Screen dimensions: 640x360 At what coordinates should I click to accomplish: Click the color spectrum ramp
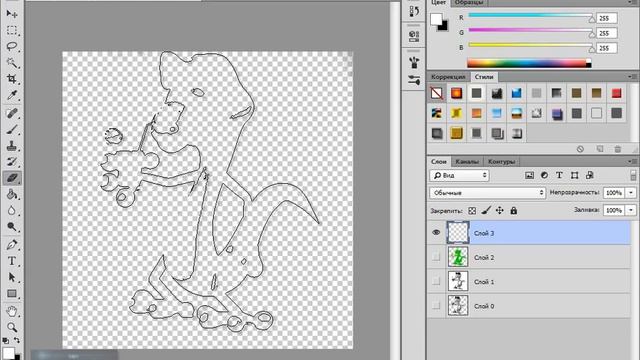coord(529,63)
